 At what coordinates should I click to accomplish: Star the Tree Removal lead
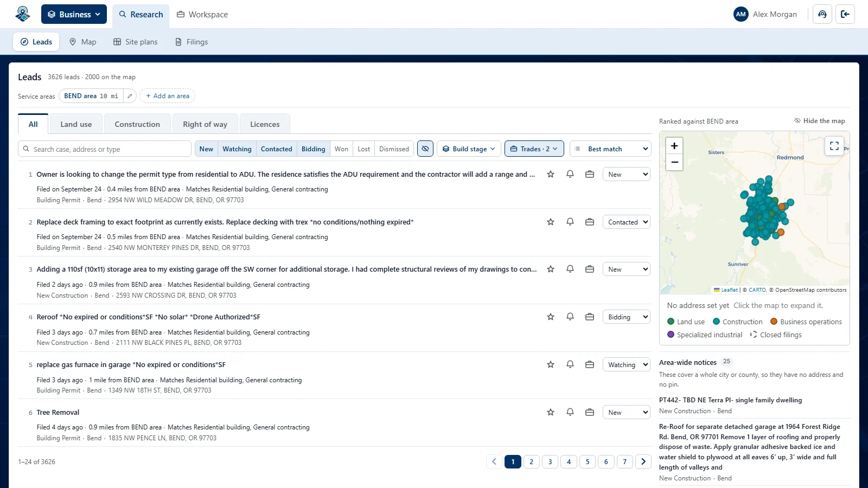[x=551, y=412]
